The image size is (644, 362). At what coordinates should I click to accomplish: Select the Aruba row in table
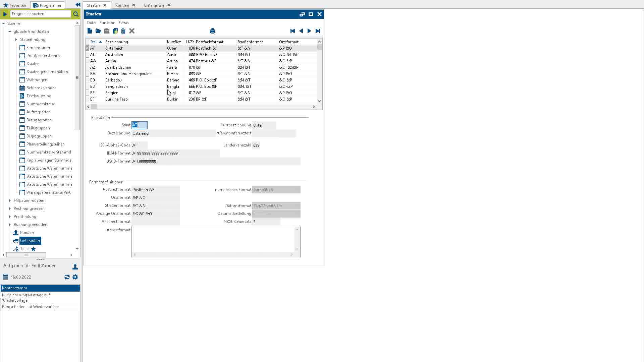click(x=201, y=61)
